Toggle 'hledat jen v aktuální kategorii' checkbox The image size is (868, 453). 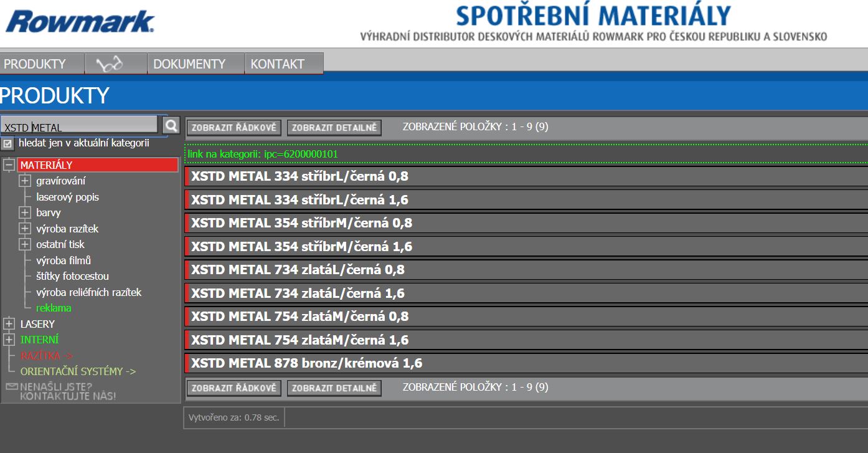7,144
